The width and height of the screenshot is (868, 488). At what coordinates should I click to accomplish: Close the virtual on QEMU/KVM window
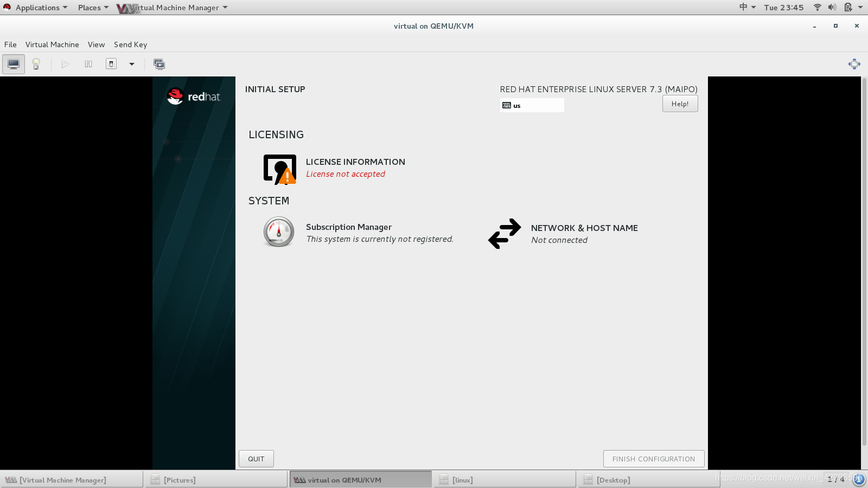coord(857,26)
